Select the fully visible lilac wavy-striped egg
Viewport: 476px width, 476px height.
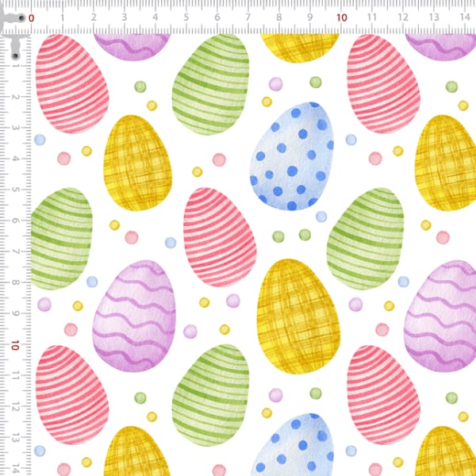[134, 316]
